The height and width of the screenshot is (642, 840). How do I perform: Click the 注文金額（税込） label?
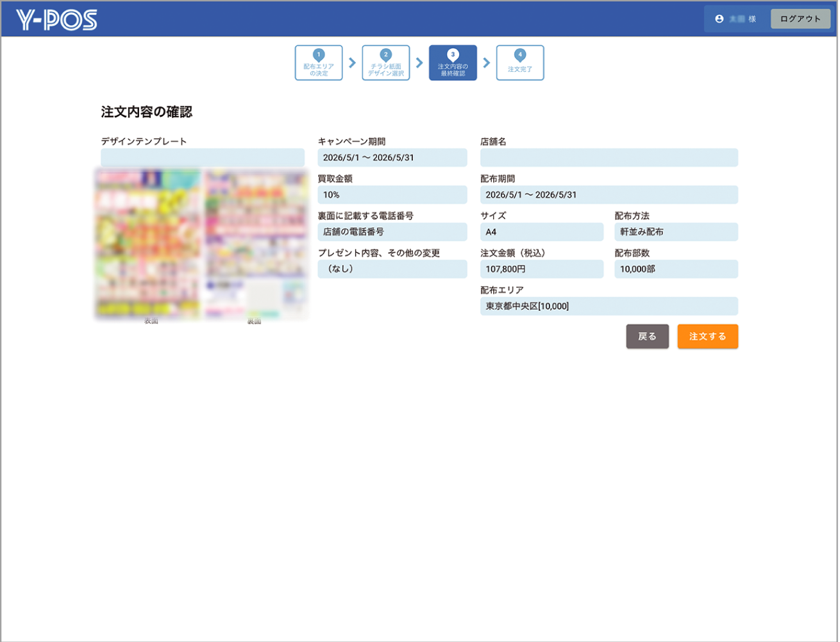click(513, 253)
